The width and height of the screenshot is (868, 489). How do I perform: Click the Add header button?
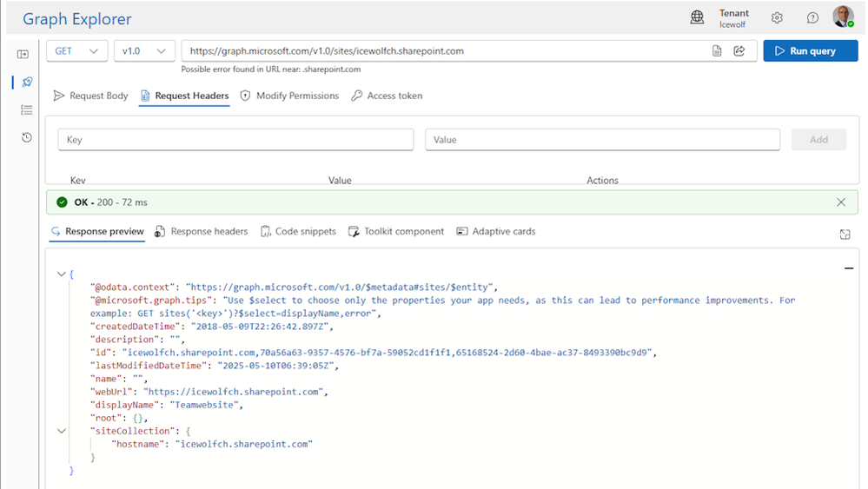[818, 139]
